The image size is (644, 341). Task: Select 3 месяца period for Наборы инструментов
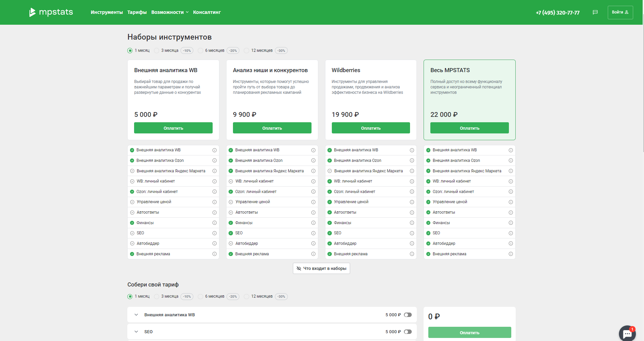click(x=156, y=50)
